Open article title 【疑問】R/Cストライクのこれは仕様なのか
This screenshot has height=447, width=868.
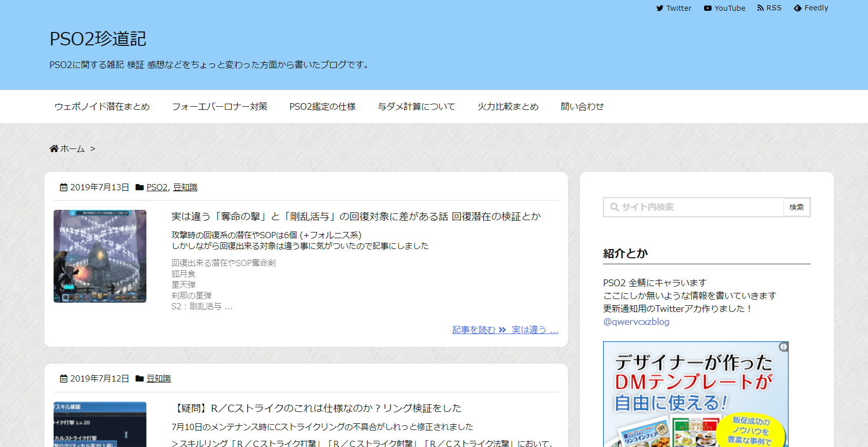pos(316,408)
